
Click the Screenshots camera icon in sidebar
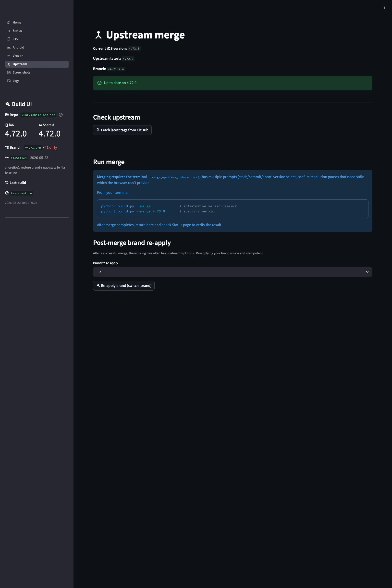pos(9,73)
